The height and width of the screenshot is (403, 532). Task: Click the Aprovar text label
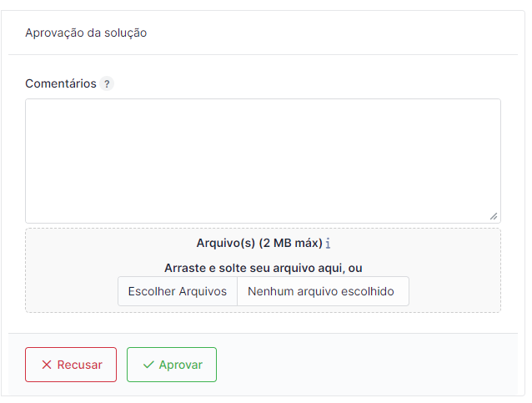pyautogui.click(x=181, y=365)
